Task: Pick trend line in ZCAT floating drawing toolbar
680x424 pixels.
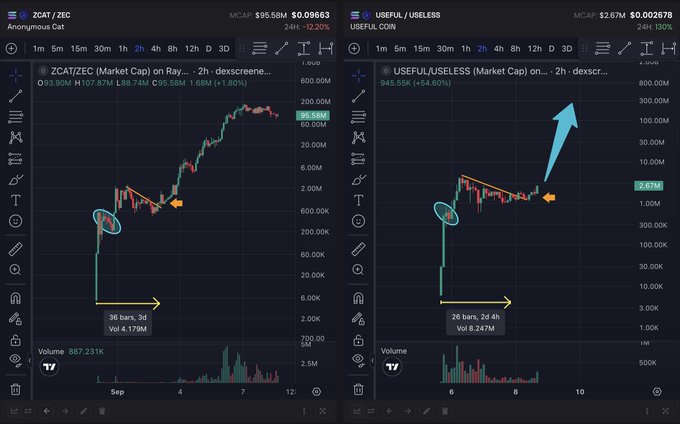Action: coord(281,49)
